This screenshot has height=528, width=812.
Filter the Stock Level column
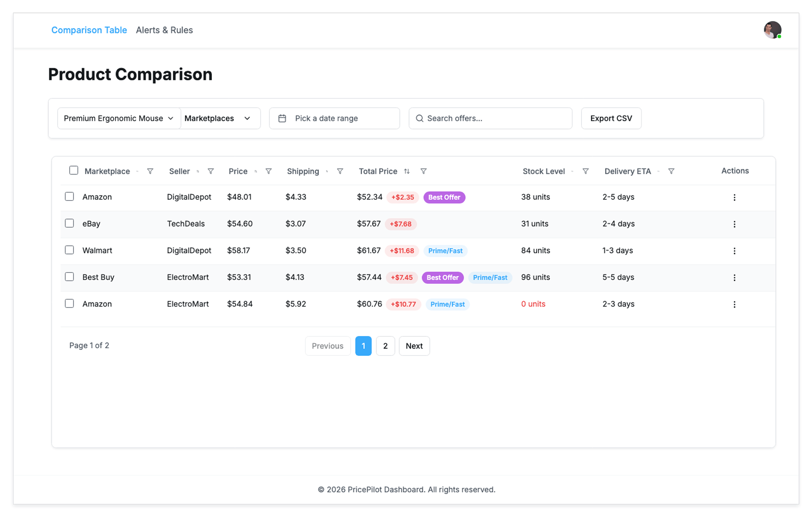[x=586, y=171]
